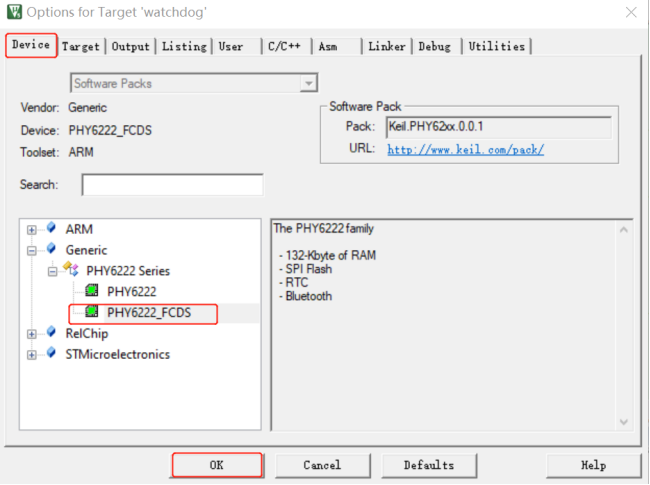Screen dimensions: 650x485
Task: Click the PHY6222 Series family icon
Action: click(x=71, y=269)
